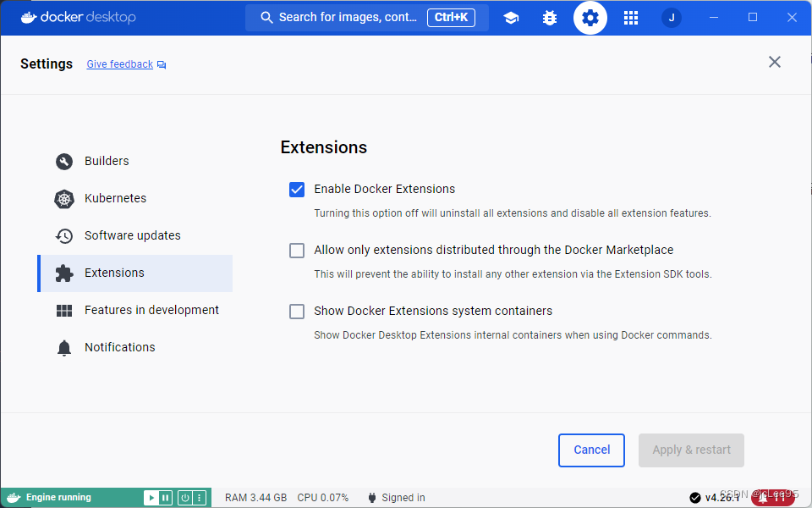Click the version up-to-date checkmark icon
The height and width of the screenshot is (508, 812).
(695, 498)
